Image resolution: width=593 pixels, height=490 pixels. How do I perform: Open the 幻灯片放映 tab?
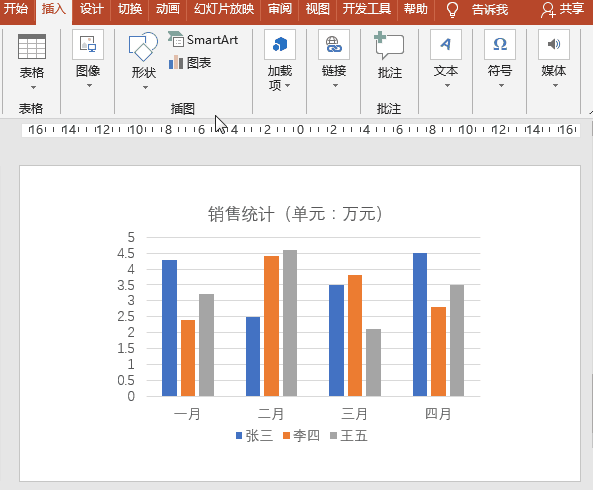pos(224,8)
